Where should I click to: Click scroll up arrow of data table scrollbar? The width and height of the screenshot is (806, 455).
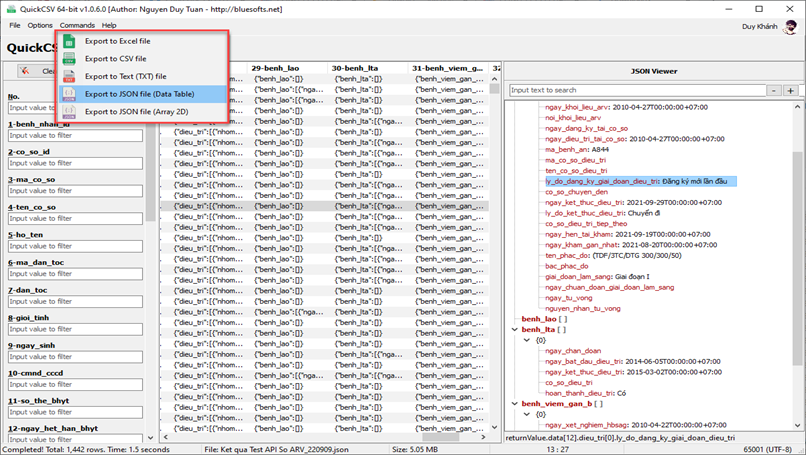(494, 79)
